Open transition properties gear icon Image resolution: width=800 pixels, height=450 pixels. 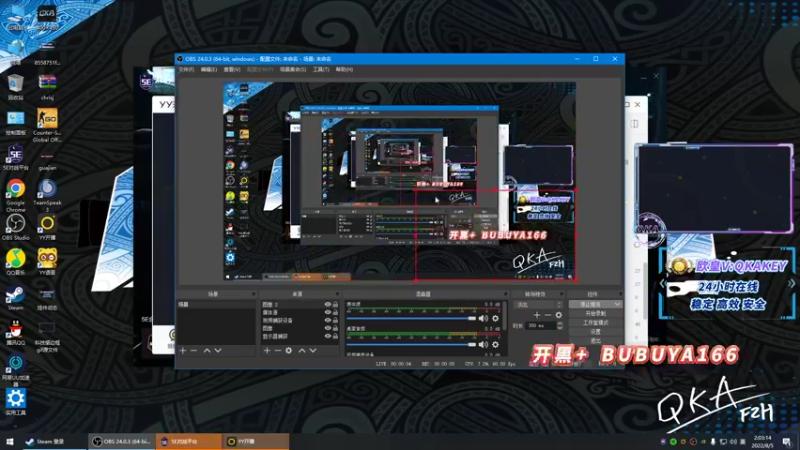click(559, 315)
